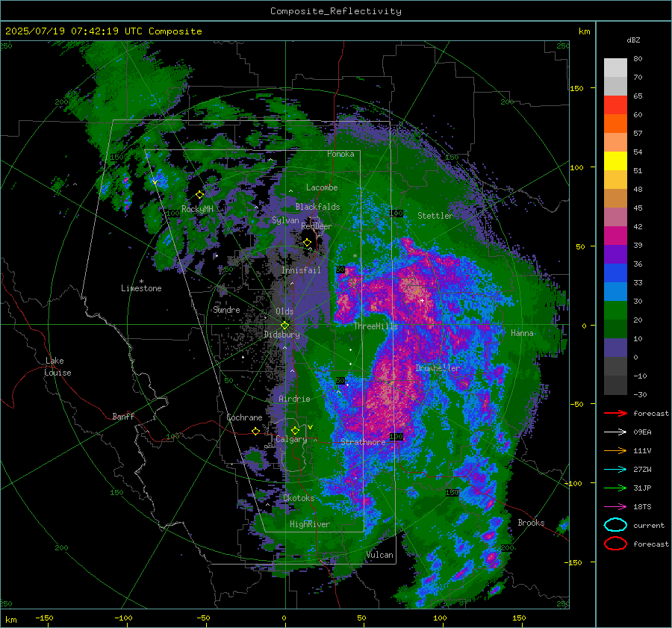The width and height of the screenshot is (672, 628).
Task: Select the magenta 39-42 dBZ swatch
Action: pos(615,236)
